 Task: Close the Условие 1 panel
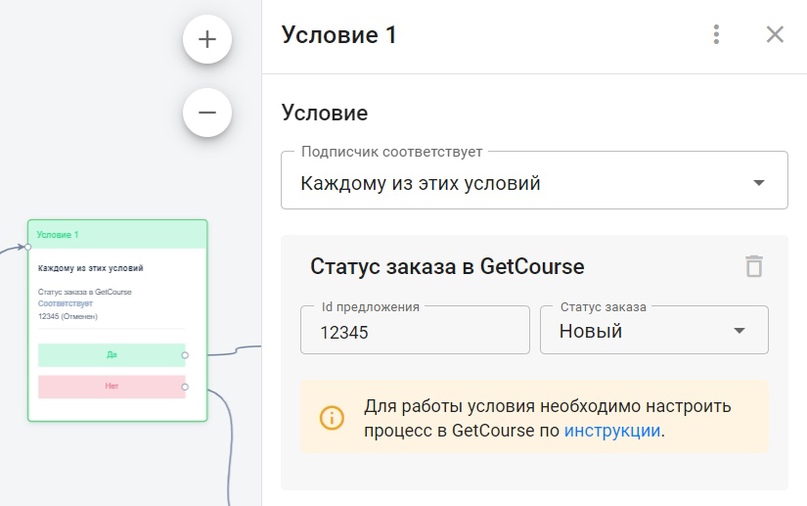(775, 34)
